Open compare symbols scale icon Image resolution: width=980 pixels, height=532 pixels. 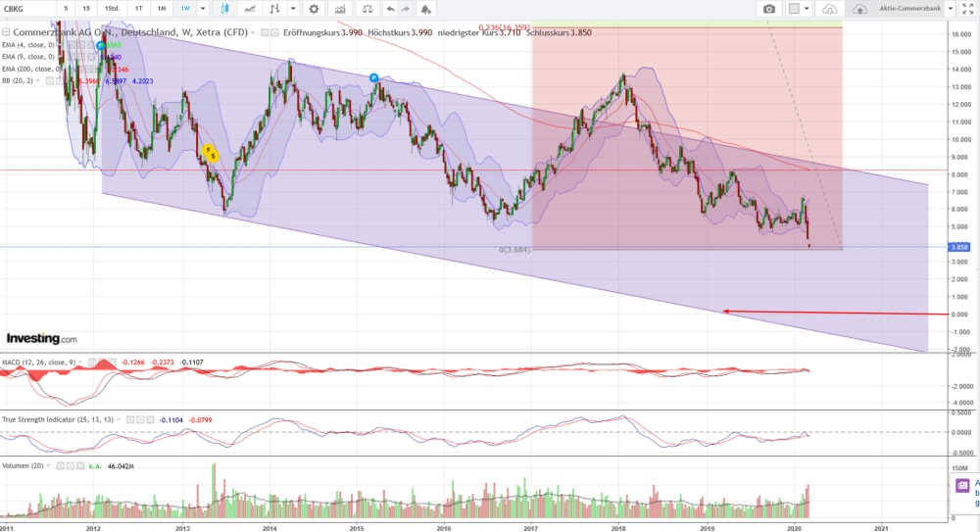click(x=367, y=9)
